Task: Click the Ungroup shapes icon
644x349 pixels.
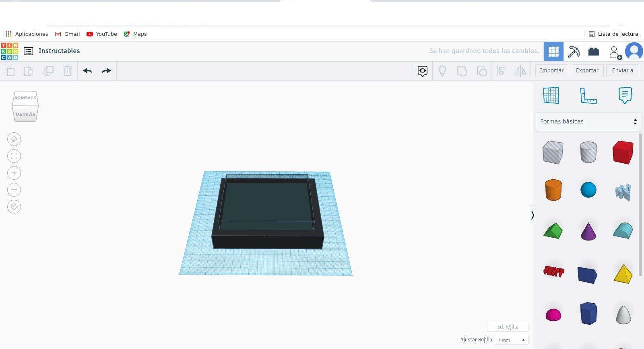Action: coord(482,71)
